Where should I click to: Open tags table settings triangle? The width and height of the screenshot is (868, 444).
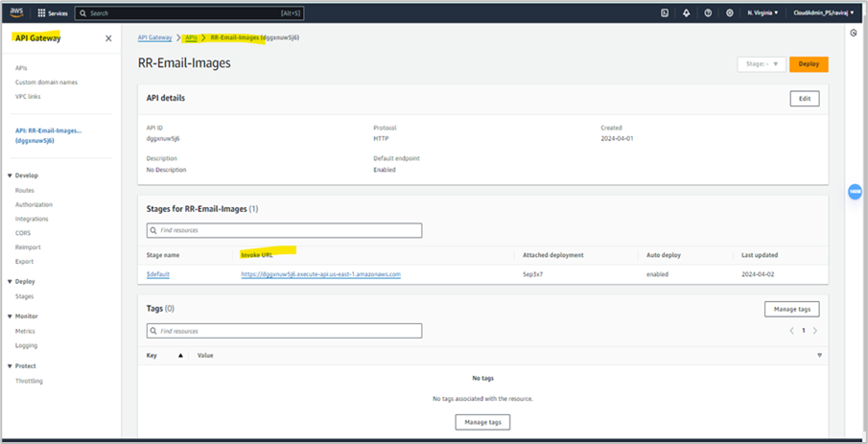pos(819,356)
